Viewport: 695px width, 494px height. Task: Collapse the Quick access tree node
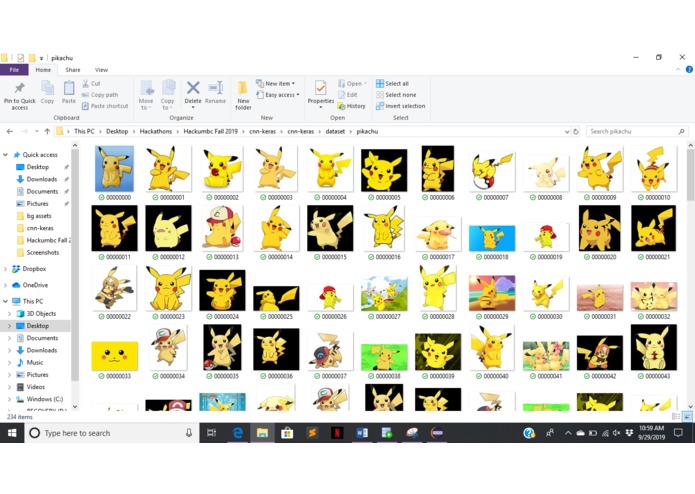coord(6,155)
